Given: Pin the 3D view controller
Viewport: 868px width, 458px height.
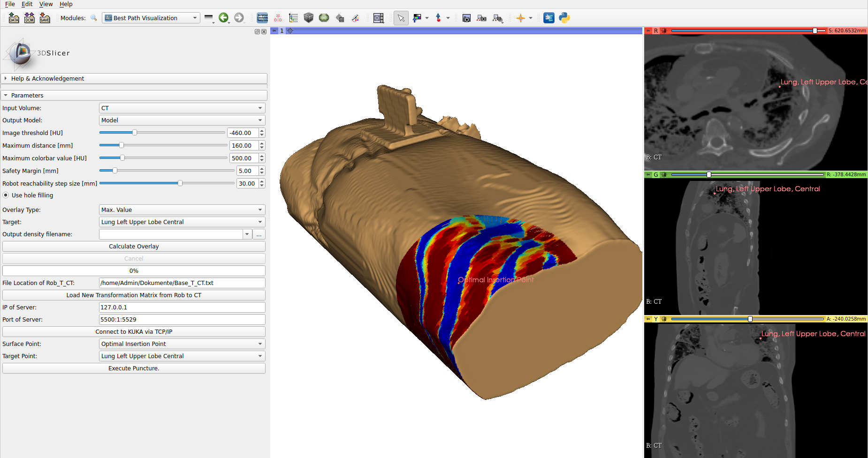Looking at the screenshot, I should pos(274,30).
